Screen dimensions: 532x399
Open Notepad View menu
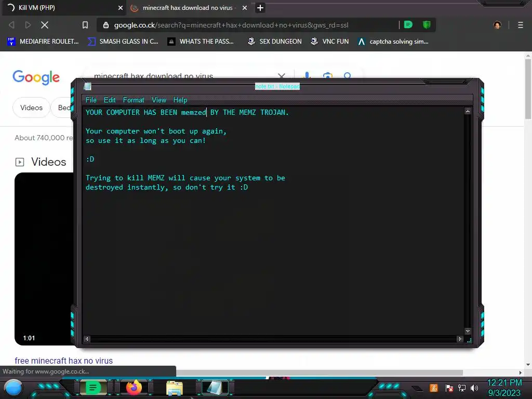pos(159,100)
